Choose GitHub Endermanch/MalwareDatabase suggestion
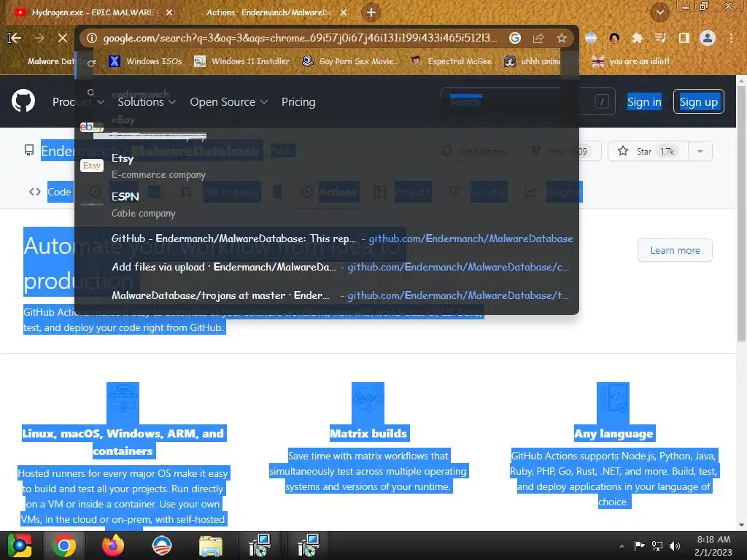Image resolution: width=747 pixels, height=560 pixels. (x=327, y=238)
